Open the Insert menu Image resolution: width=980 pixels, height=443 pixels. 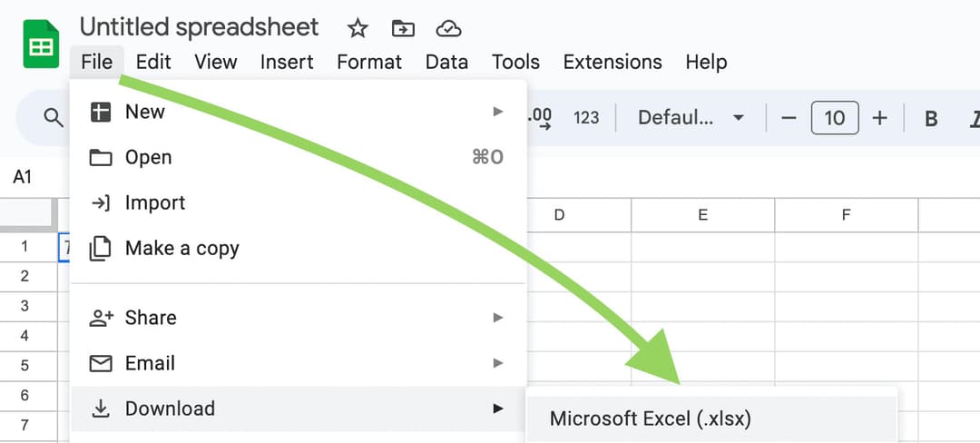tap(287, 62)
